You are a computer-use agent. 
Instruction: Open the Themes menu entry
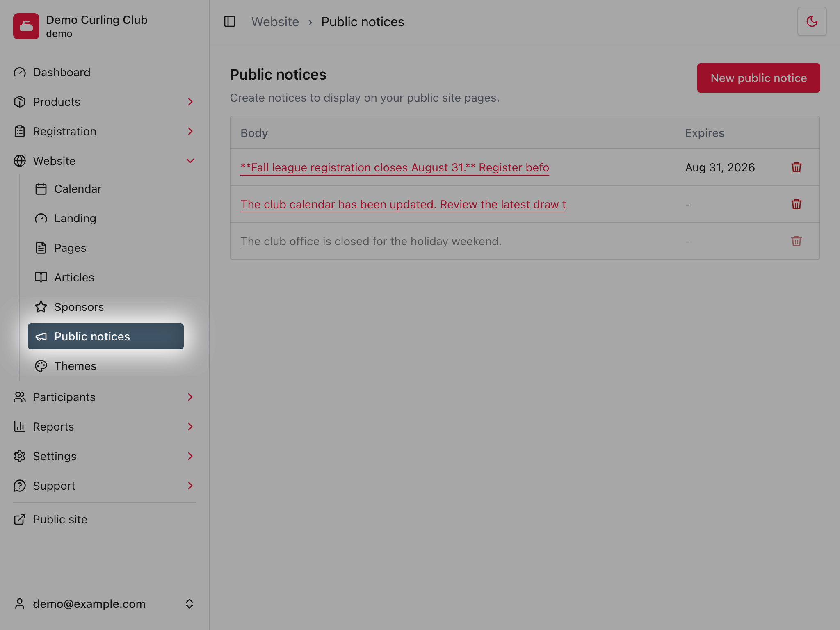(x=106, y=366)
